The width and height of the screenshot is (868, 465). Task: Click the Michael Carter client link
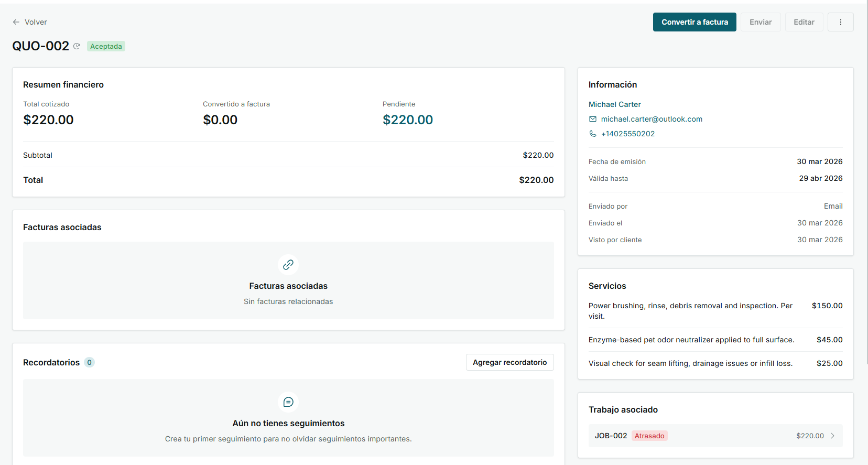(x=615, y=104)
